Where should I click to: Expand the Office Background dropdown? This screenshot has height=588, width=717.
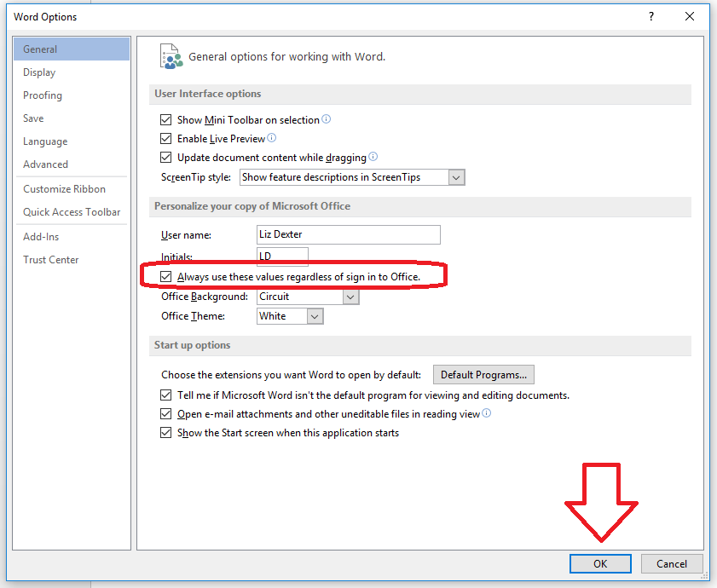click(350, 297)
